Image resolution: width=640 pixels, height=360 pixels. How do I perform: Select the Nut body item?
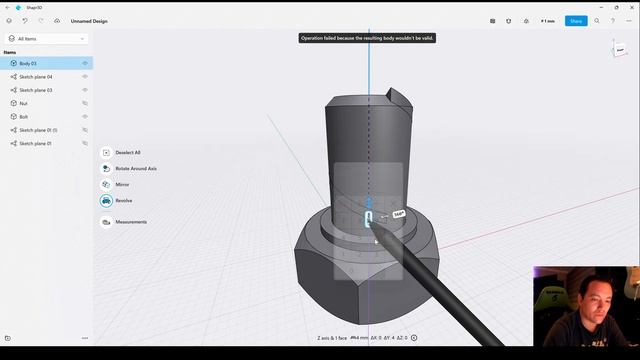pyautogui.click(x=46, y=103)
